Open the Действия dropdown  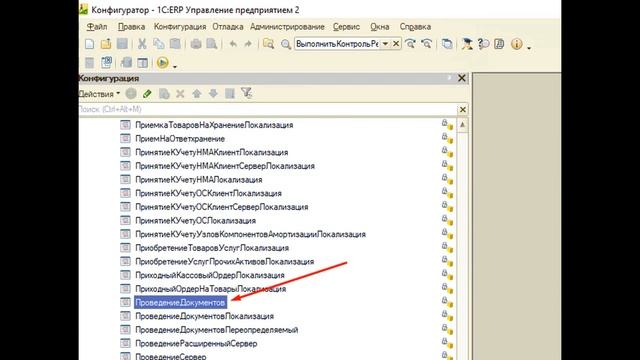coord(99,94)
